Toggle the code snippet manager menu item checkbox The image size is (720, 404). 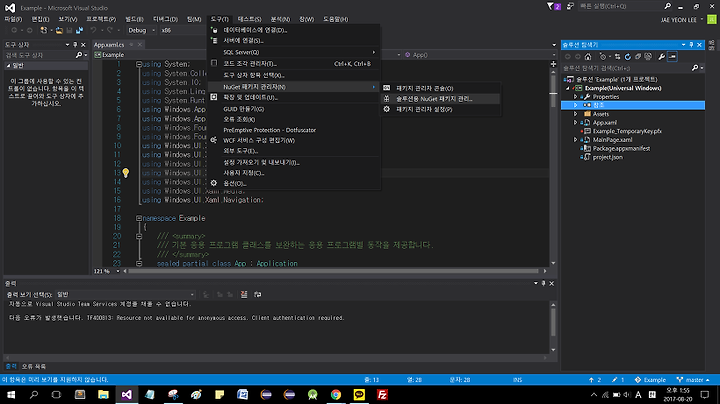[214, 63]
